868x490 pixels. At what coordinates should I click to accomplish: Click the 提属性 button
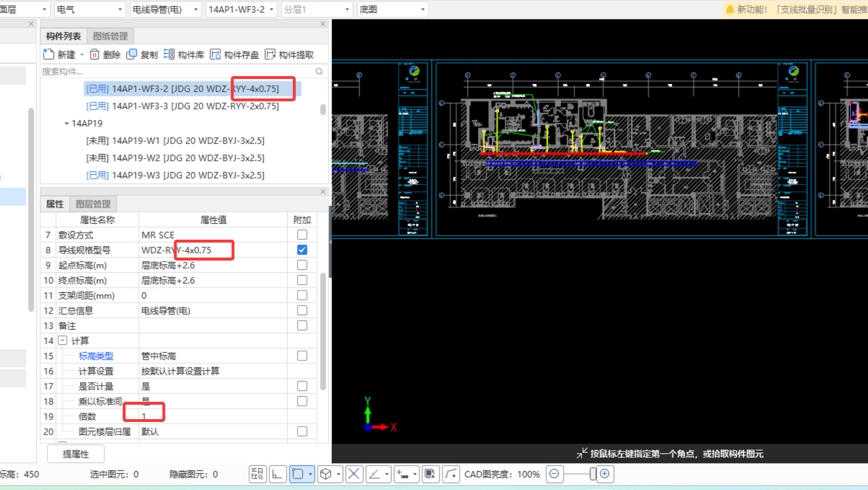pos(76,454)
